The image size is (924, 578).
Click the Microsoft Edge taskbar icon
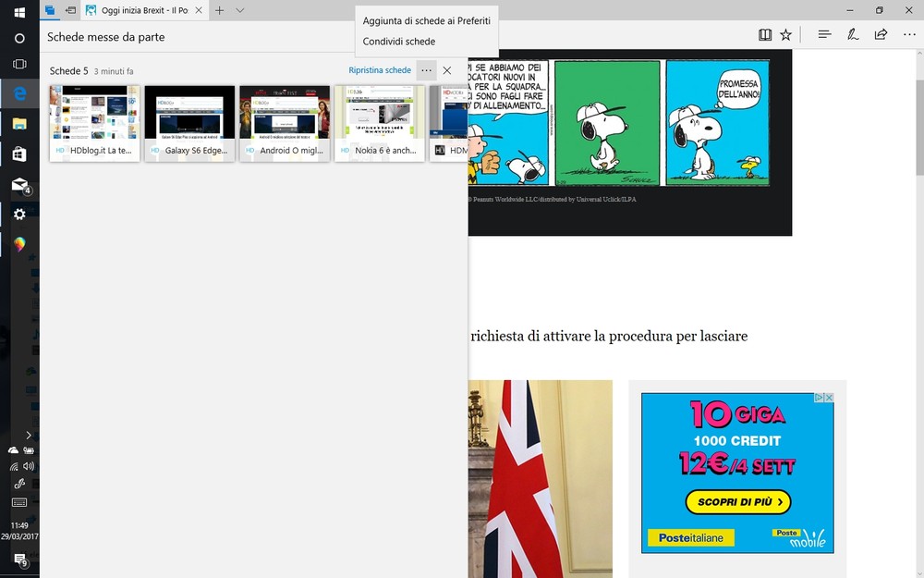19,93
